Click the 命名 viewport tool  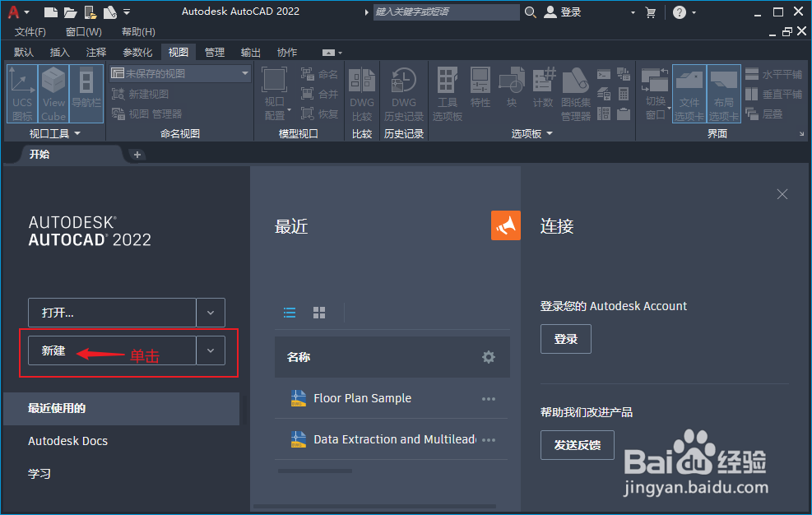pos(319,75)
